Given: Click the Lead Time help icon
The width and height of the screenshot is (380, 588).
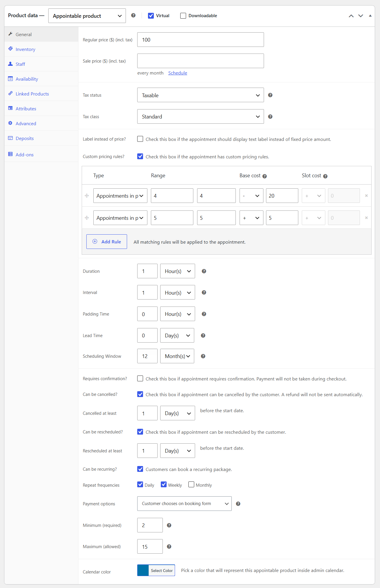Looking at the screenshot, I should click(x=203, y=335).
